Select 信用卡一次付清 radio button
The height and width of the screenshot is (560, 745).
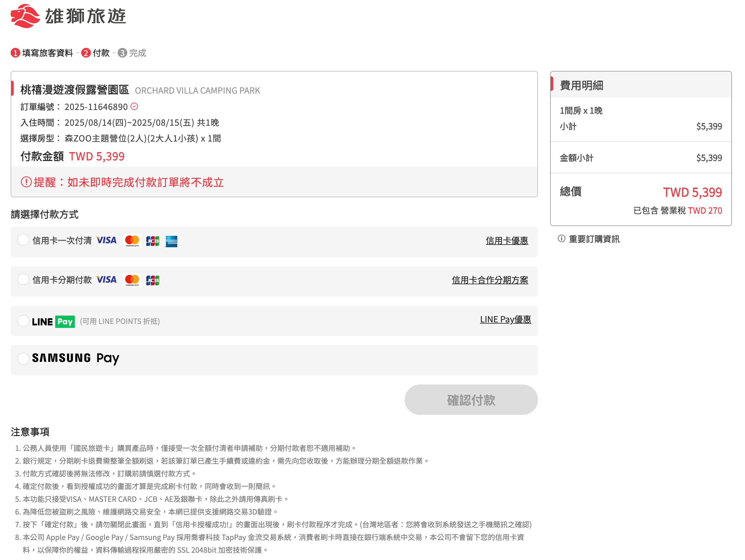coord(23,240)
